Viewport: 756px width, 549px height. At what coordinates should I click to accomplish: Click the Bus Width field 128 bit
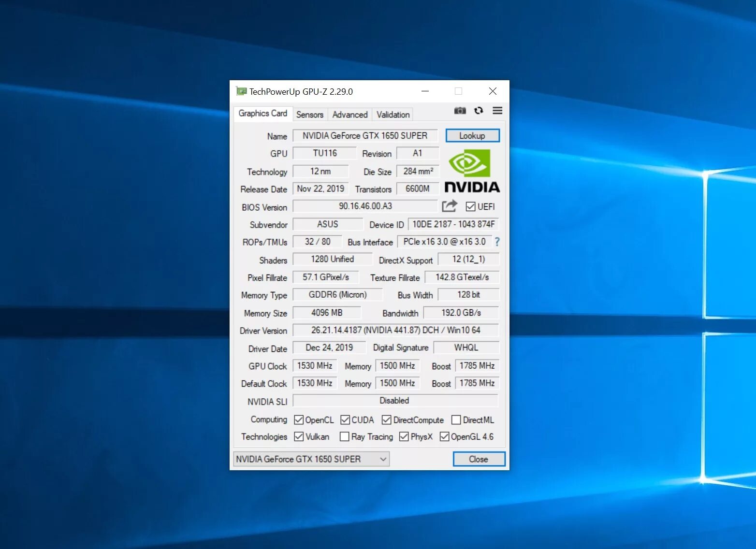tap(468, 294)
